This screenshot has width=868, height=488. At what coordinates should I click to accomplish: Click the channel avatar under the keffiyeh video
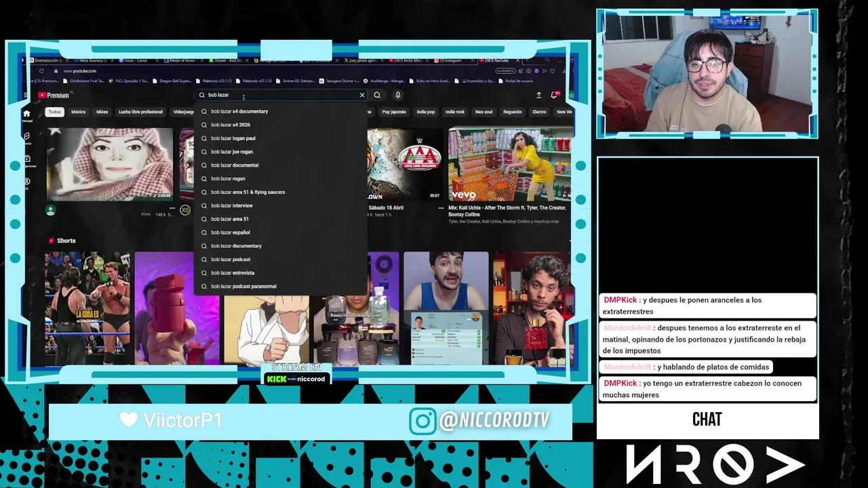click(50, 211)
